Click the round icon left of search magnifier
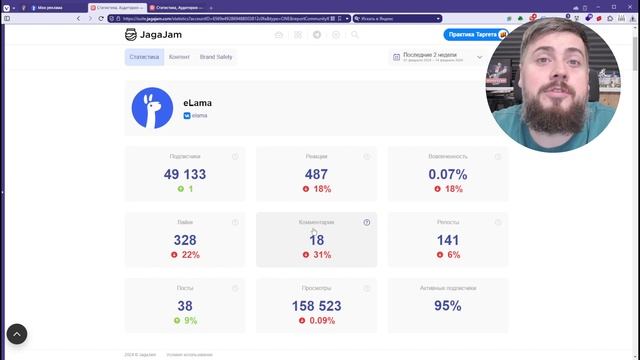 coord(336,35)
